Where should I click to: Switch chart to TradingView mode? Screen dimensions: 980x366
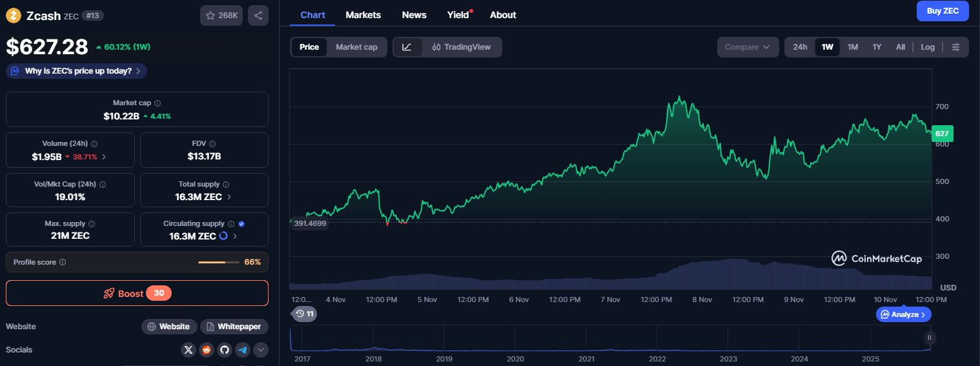[462, 47]
